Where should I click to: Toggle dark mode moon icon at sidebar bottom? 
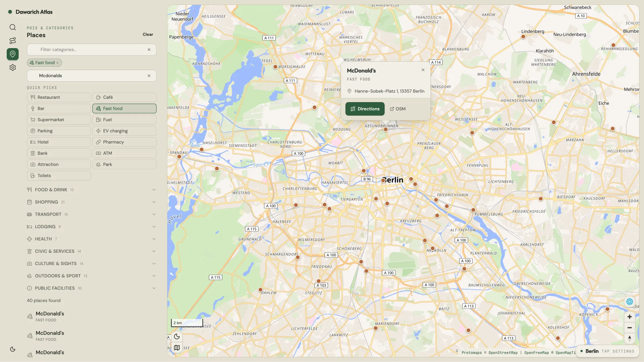point(13,349)
